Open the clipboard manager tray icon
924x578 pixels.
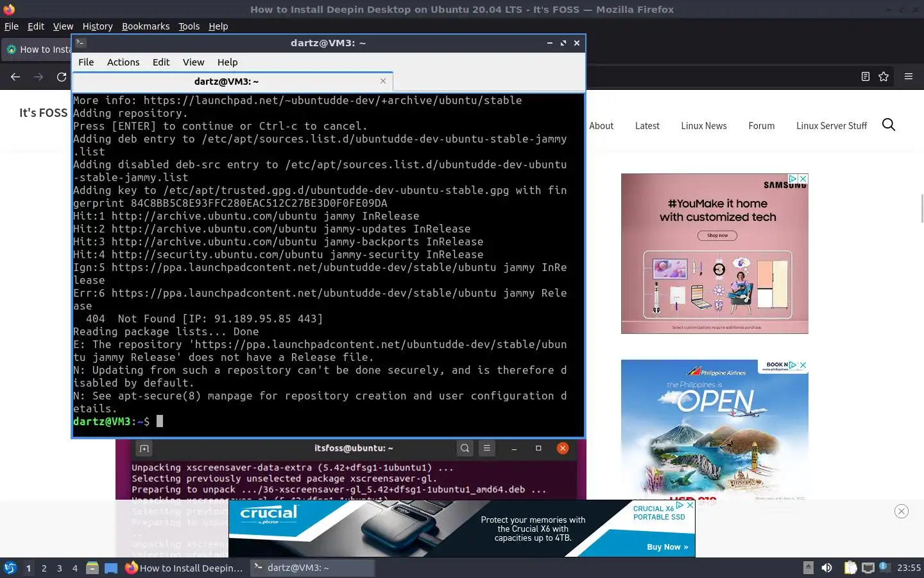850,568
